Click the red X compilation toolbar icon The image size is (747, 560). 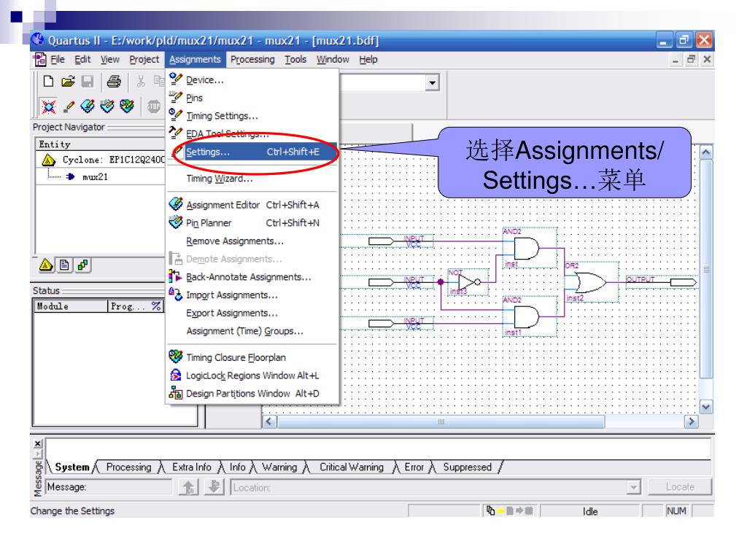(49, 106)
